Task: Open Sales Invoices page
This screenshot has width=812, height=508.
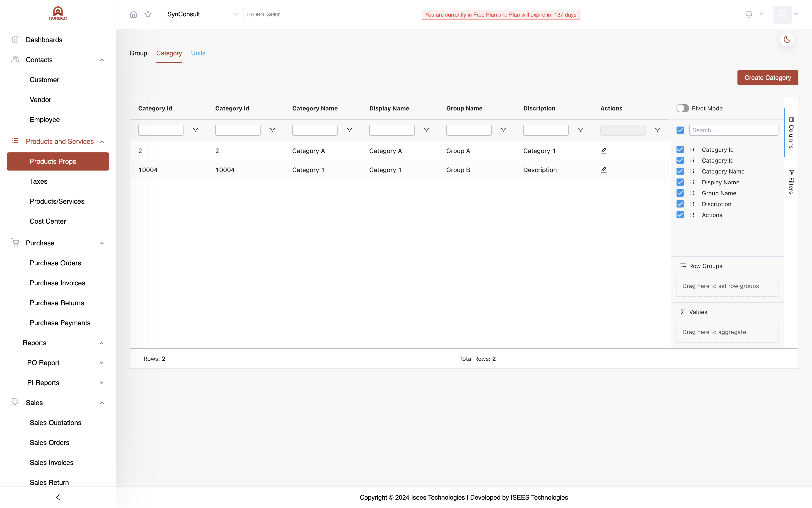Action: point(51,463)
